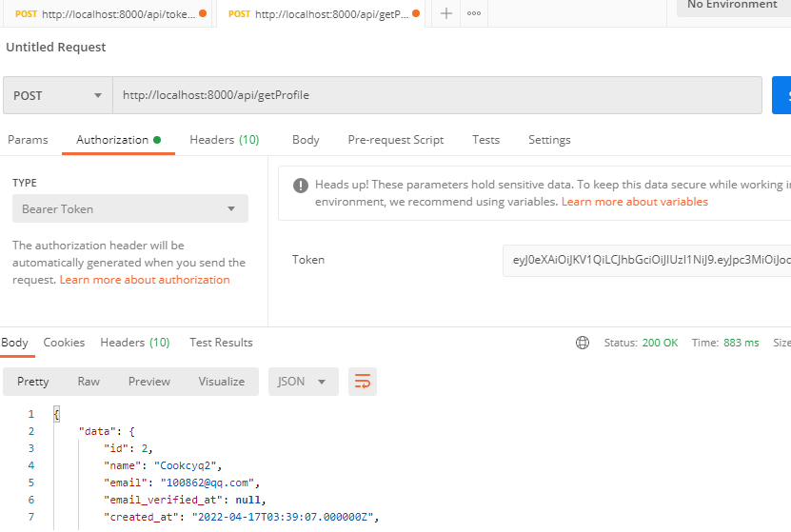Select the Pretty view mode
The image size is (791, 532).
point(32,382)
